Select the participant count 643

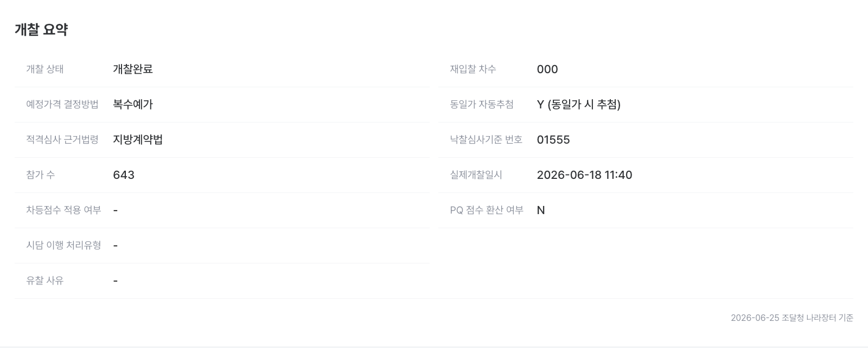pos(124,175)
